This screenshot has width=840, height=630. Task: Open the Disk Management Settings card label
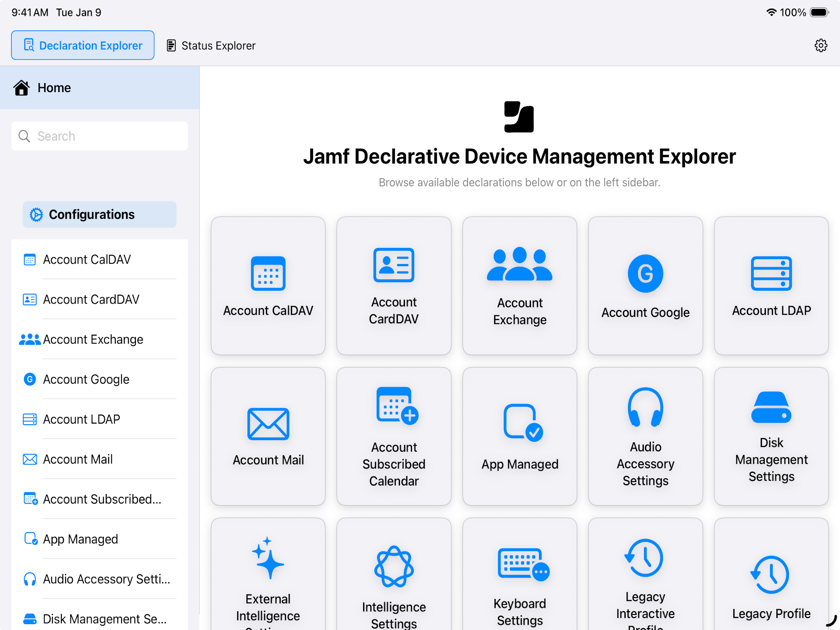(771, 459)
